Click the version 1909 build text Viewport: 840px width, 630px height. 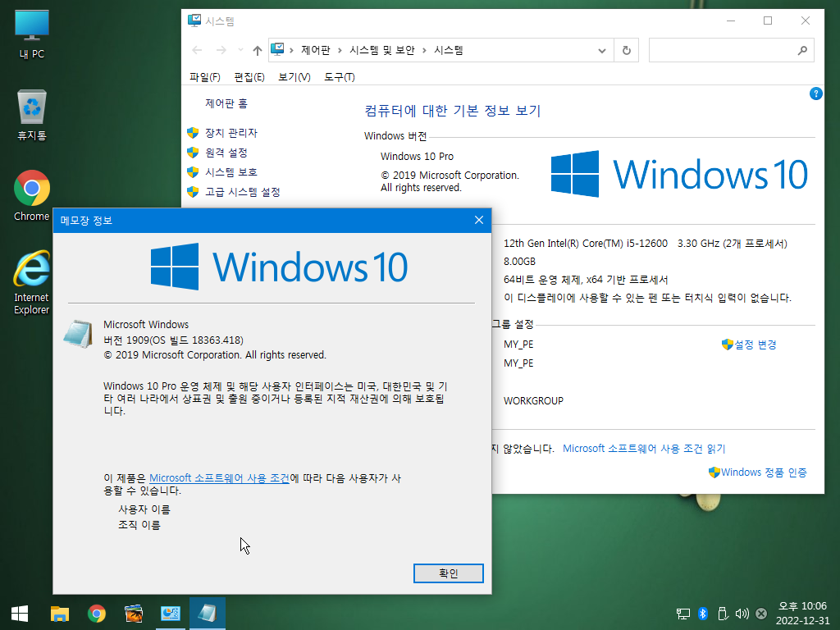coord(173,340)
